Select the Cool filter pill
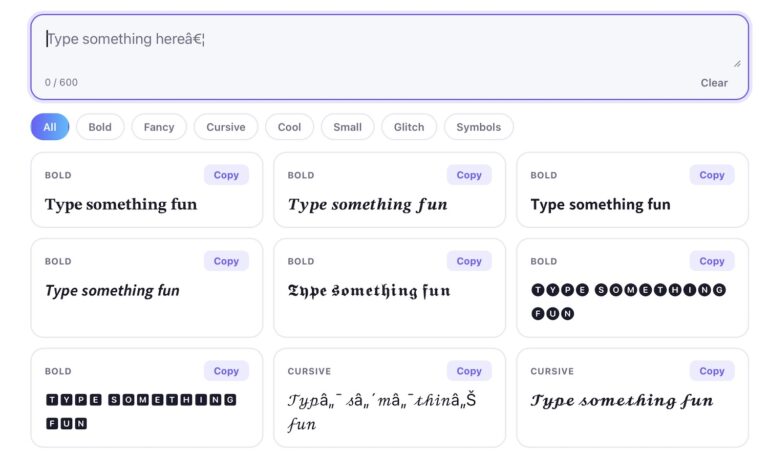The height and width of the screenshot is (456, 768). point(289,127)
